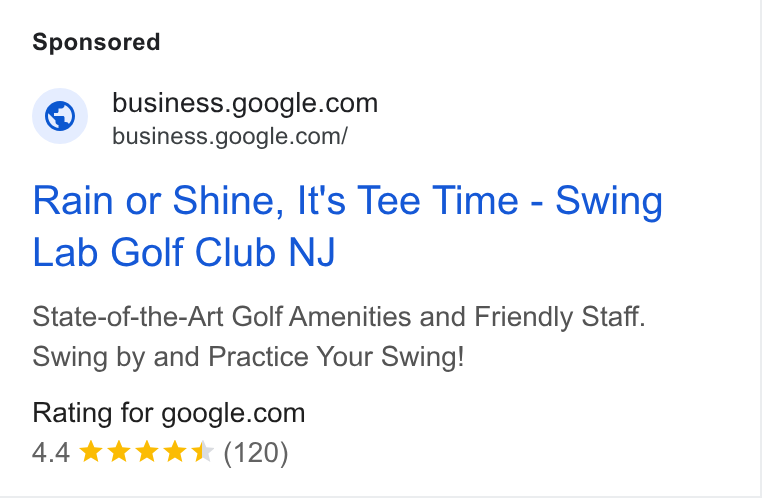762x498 pixels.
Task: Click the first gold rating star
Action: coord(90,452)
